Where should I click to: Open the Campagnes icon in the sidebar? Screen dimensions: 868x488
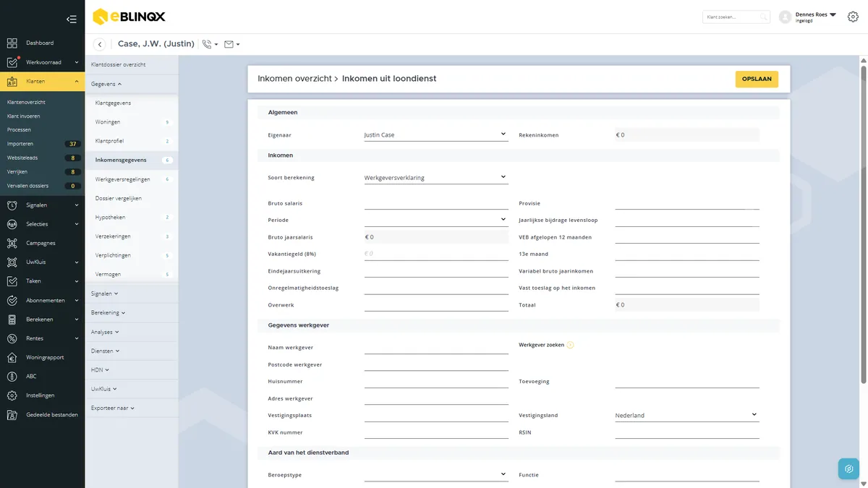tap(12, 243)
